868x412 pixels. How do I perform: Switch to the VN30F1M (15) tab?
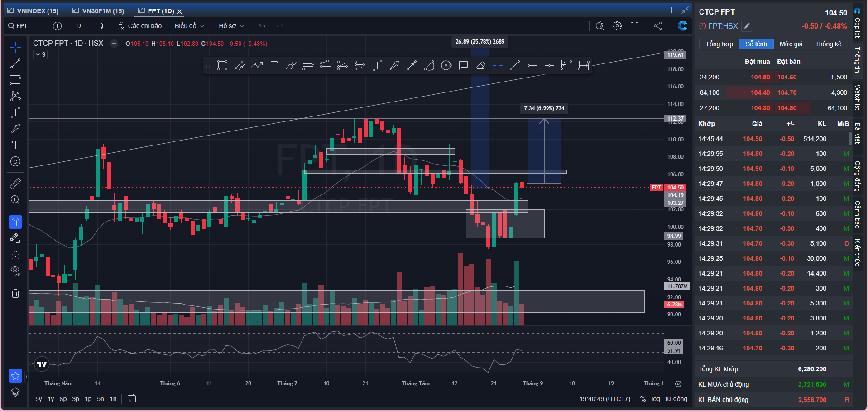pyautogui.click(x=98, y=11)
